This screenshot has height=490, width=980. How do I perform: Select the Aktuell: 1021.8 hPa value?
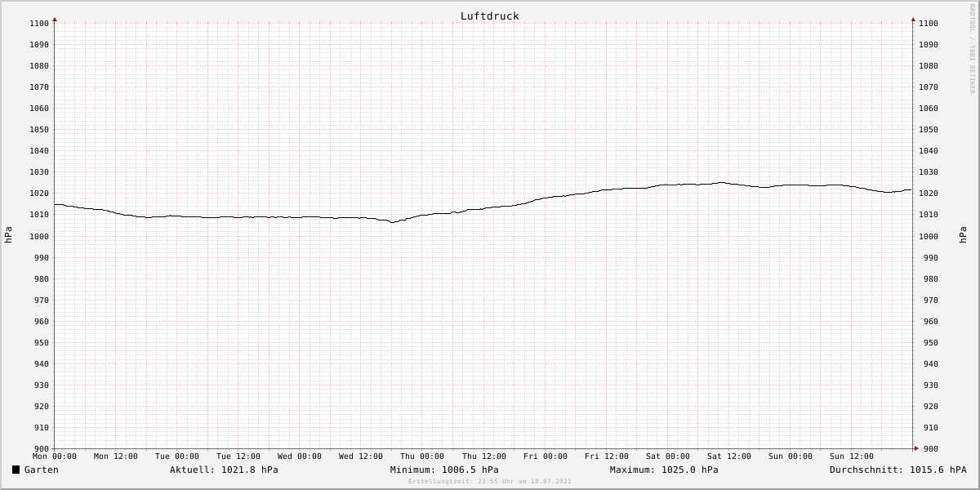(224, 470)
